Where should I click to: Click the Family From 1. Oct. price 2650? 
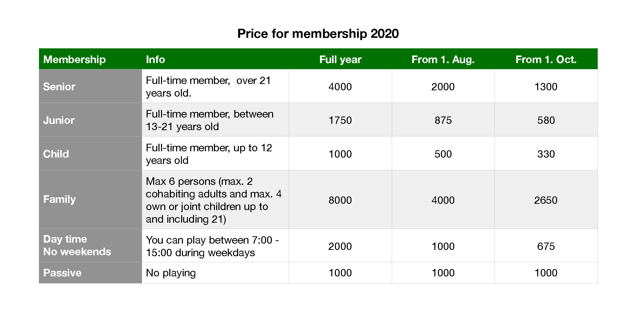(546, 200)
